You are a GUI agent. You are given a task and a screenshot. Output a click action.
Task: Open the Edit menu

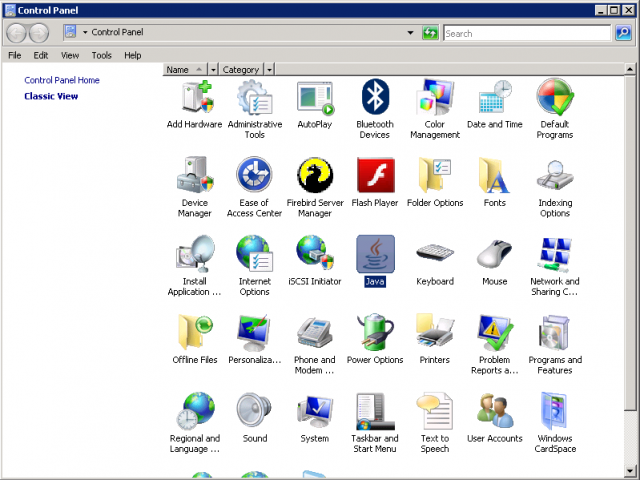(40, 55)
